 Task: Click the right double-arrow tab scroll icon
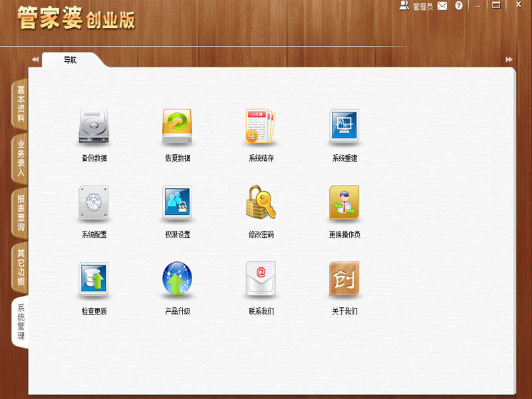[x=509, y=60]
